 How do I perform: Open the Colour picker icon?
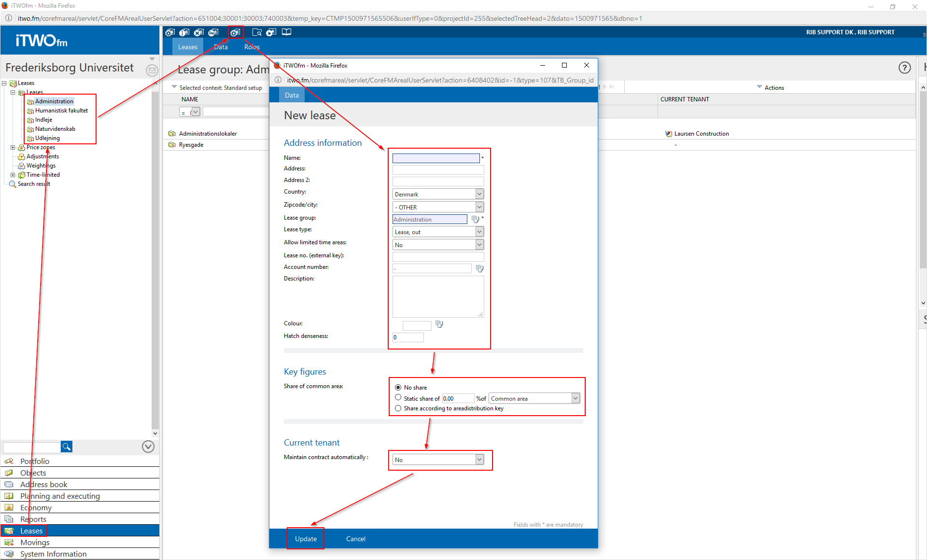(x=439, y=324)
